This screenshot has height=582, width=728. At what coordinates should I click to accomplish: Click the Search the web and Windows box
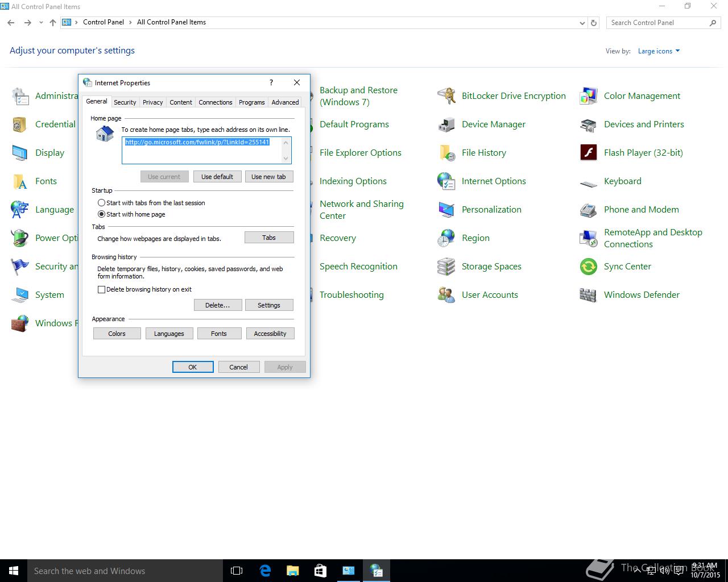tap(125, 571)
